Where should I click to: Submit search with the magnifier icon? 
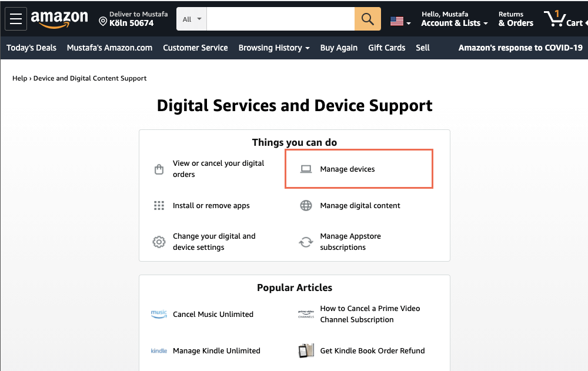pyautogui.click(x=367, y=18)
